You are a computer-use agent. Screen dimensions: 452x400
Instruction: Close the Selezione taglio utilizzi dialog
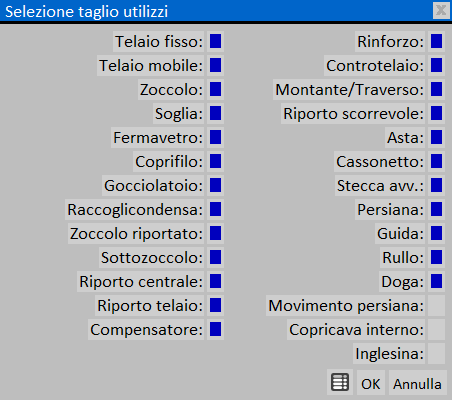[x=441, y=10]
